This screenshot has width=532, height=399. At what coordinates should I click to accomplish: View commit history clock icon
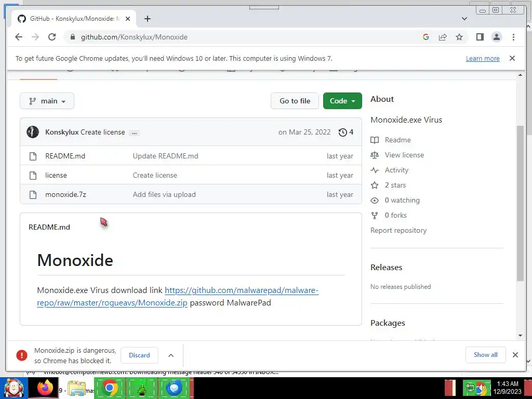343,132
